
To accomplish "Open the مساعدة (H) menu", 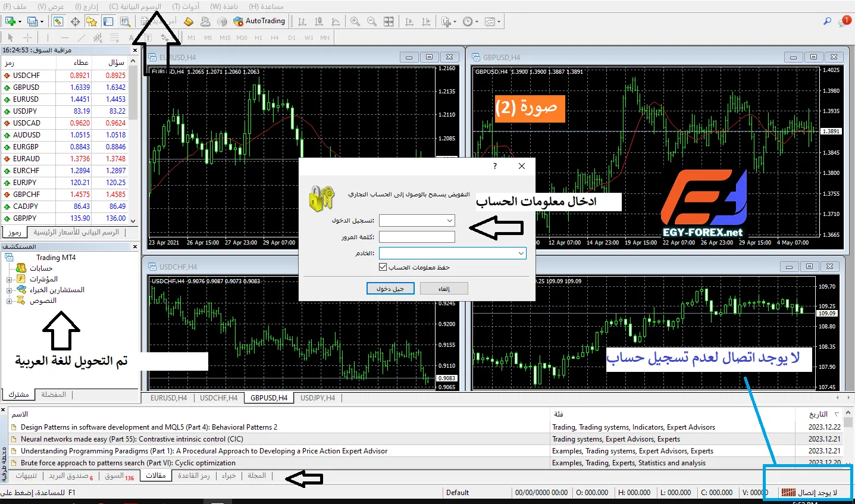I will (266, 6).
